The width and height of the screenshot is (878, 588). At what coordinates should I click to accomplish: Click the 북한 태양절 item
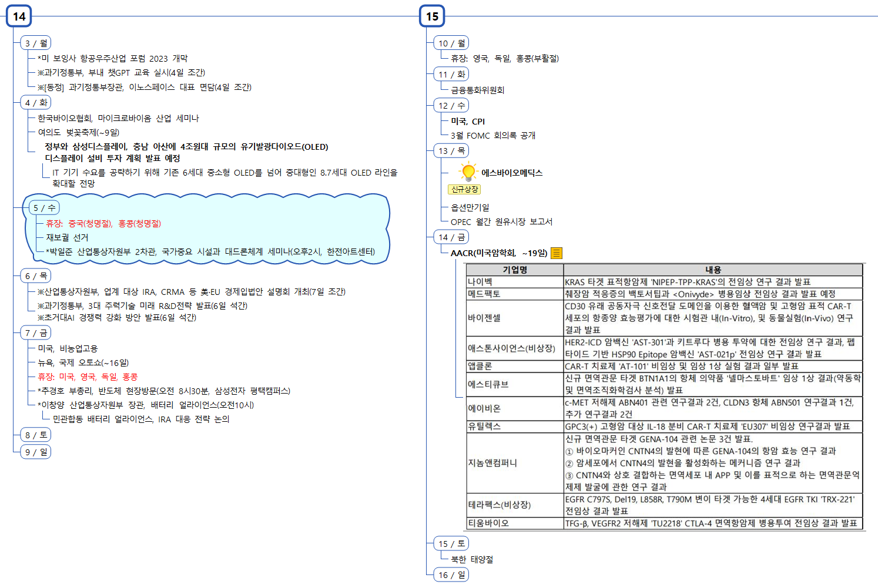point(472,559)
